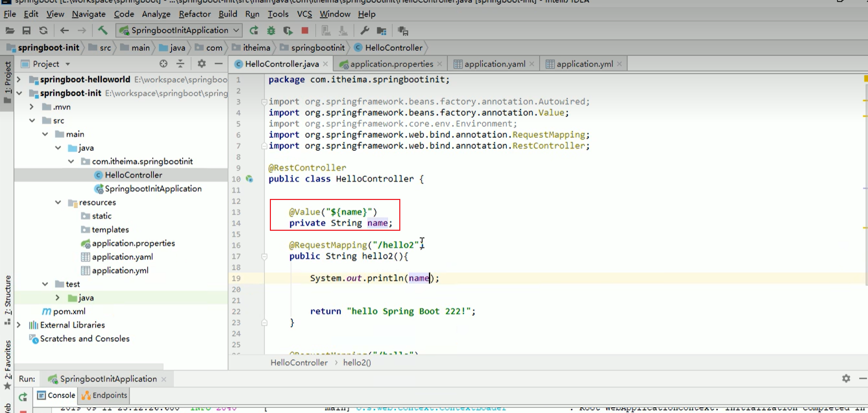Open Run panel settings gear
The width and height of the screenshot is (868, 413).
pos(846,379)
